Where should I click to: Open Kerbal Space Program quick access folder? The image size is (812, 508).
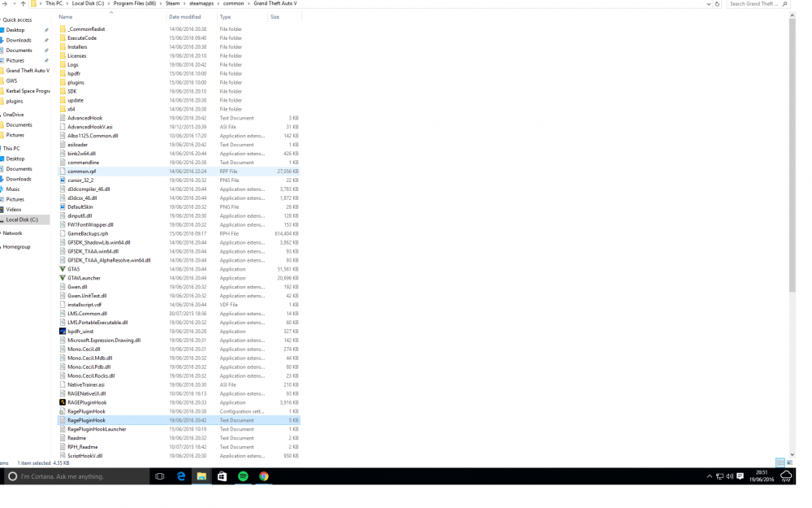[28, 91]
